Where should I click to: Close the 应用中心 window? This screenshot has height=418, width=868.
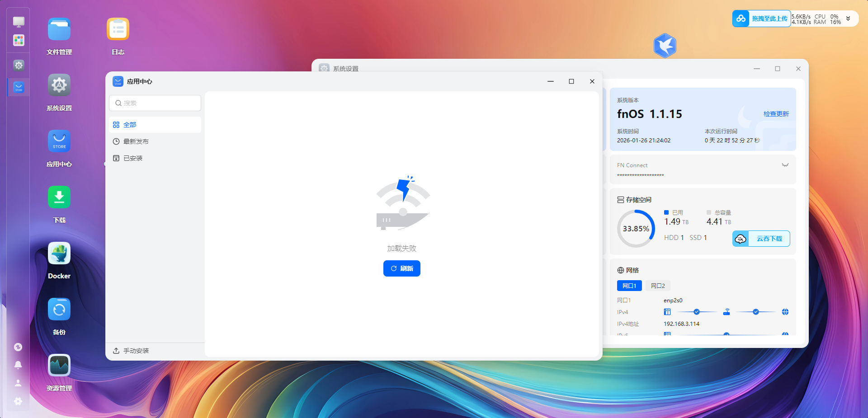[x=592, y=81]
